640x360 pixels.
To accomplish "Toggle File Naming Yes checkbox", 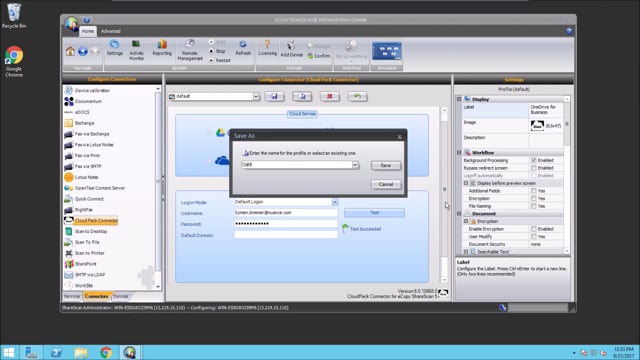I will [533, 206].
